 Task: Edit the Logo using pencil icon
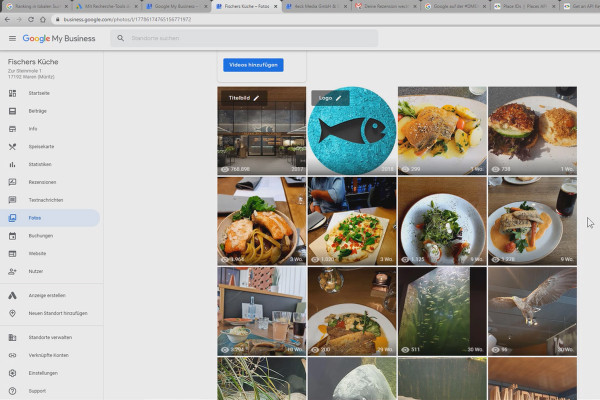point(338,98)
